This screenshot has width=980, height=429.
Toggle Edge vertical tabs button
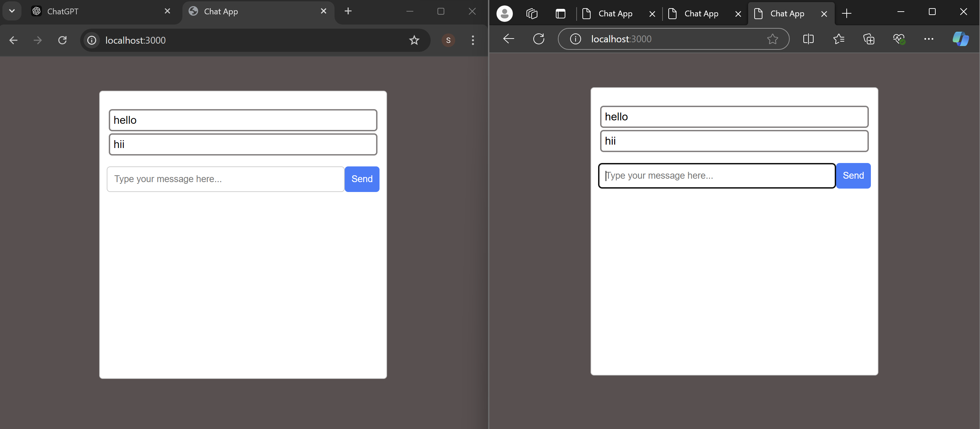pyautogui.click(x=560, y=14)
